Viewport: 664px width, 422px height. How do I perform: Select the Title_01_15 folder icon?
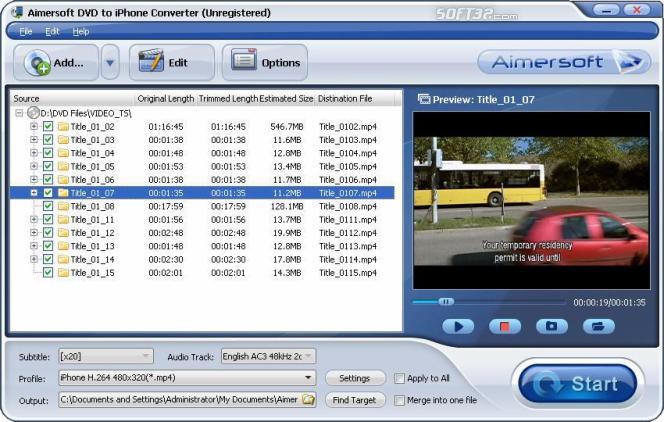point(63,273)
